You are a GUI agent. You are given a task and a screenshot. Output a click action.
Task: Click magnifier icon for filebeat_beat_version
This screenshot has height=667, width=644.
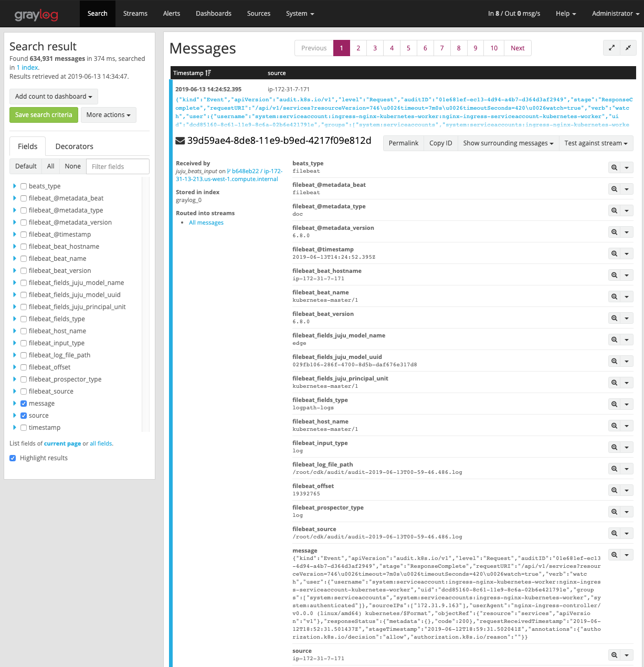[x=614, y=318]
